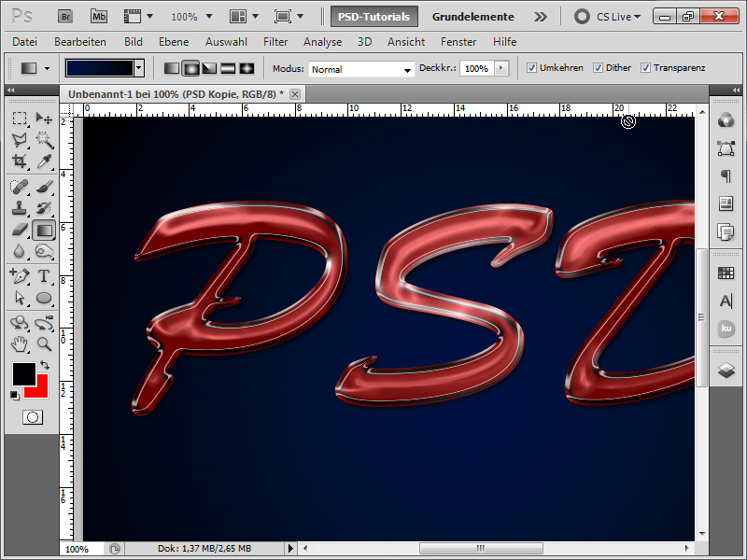This screenshot has width=747, height=560.
Task: Open the Fenster menu
Action: point(458,42)
